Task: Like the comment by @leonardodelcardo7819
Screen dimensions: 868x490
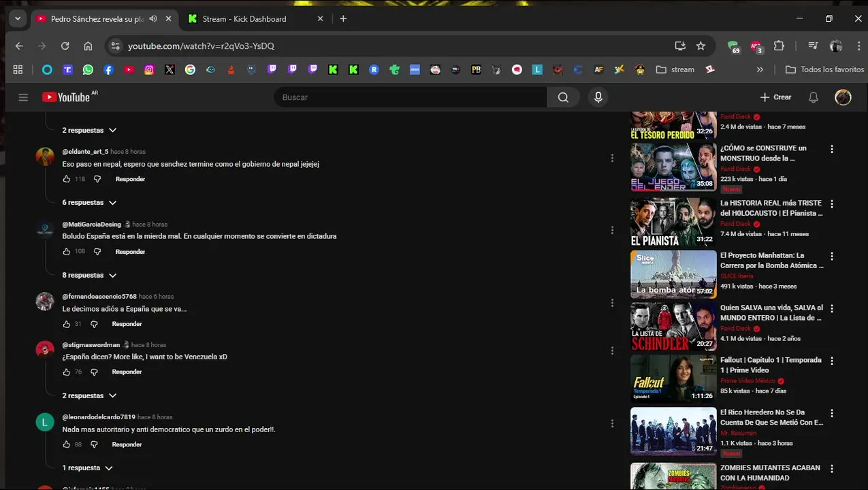Action: pyautogui.click(x=66, y=444)
